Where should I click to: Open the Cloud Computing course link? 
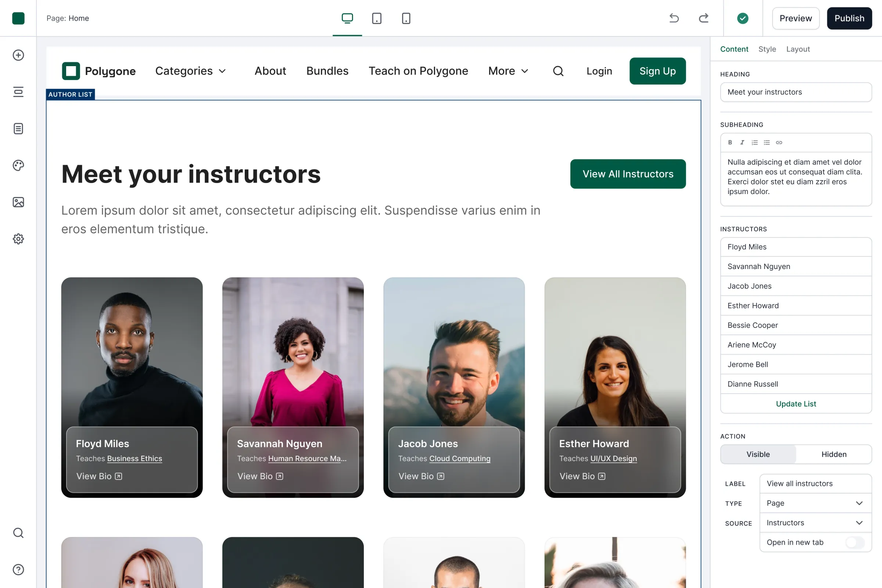coord(460,458)
